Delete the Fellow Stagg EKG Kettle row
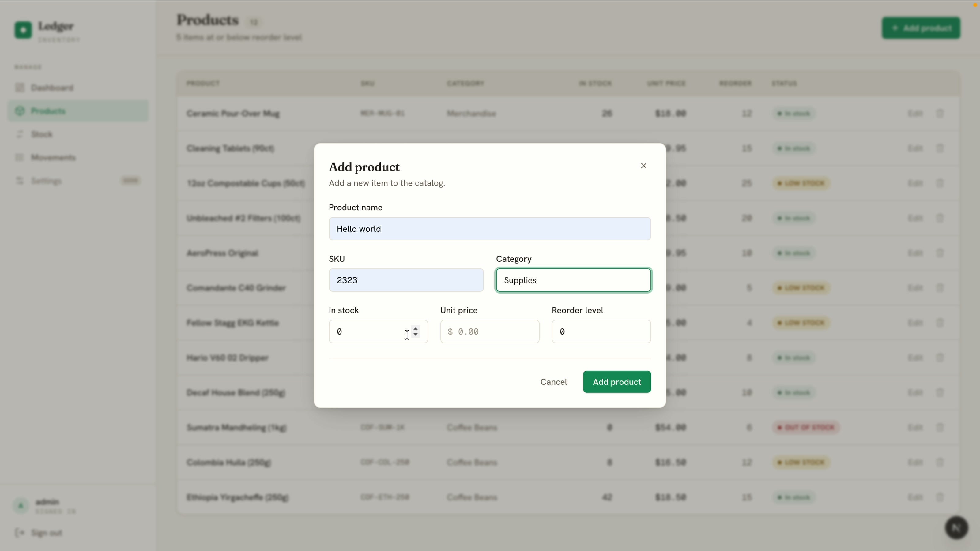980x551 pixels. tap(940, 323)
